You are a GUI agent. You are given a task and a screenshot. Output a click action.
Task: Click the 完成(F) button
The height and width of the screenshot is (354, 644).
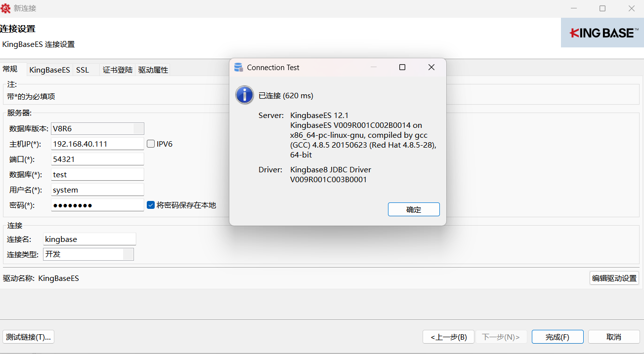click(x=557, y=337)
